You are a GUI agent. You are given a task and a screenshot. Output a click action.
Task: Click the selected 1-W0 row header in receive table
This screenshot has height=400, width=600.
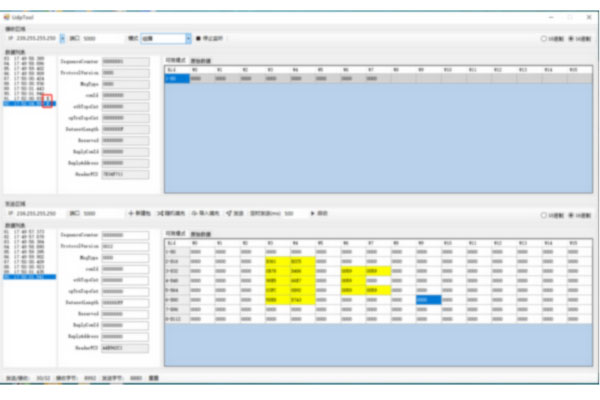pos(177,78)
